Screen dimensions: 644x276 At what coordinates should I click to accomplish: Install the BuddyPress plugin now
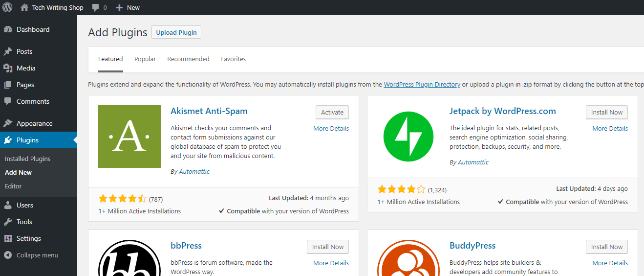click(x=607, y=247)
